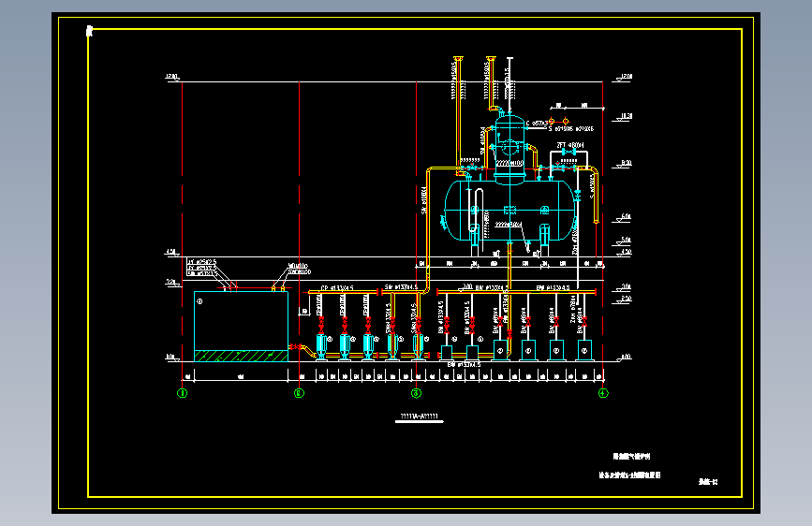Click the ZFT pipe label above bypass

click(x=570, y=145)
